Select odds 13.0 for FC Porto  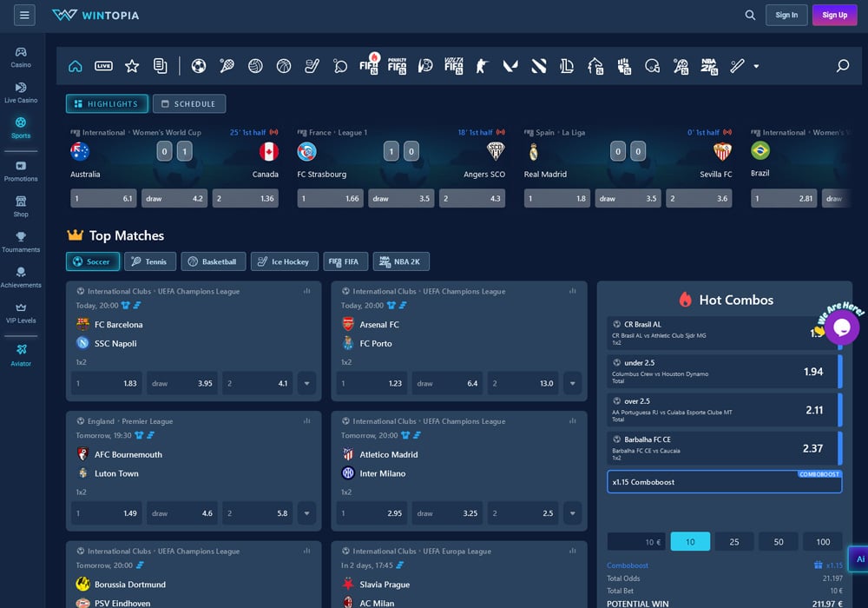coord(523,383)
